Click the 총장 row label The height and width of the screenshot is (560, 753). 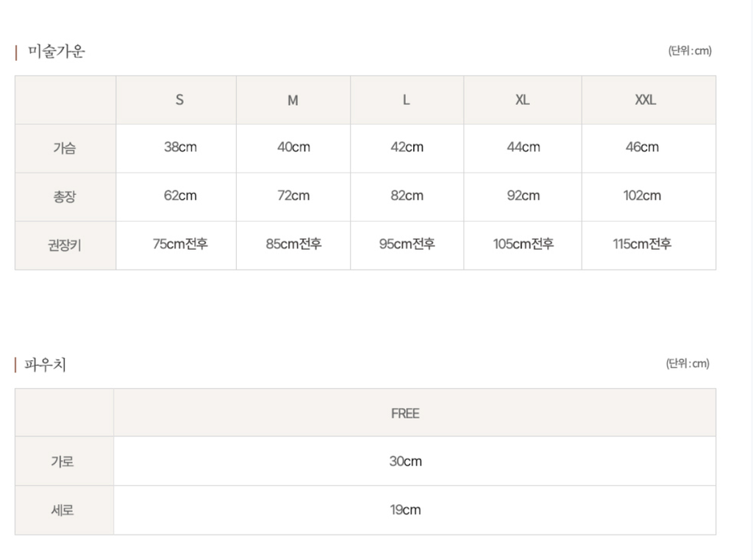coord(64,196)
